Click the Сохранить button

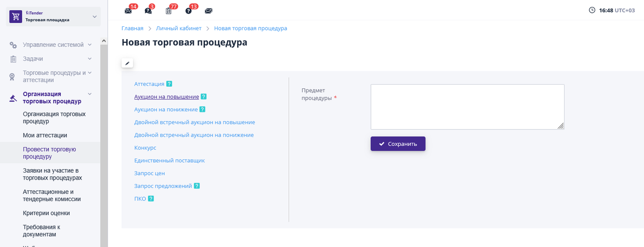(x=398, y=144)
